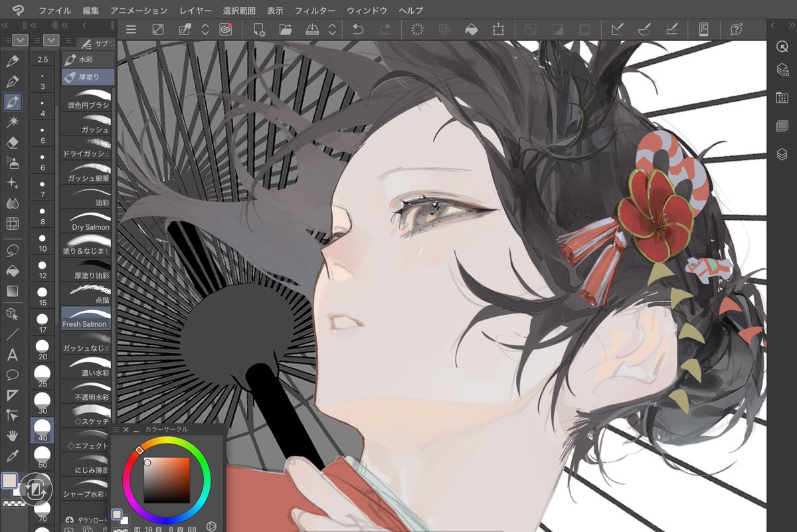The image size is (797, 532).
Task: Open the 編集 menu
Action: click(x=91, y=11)
